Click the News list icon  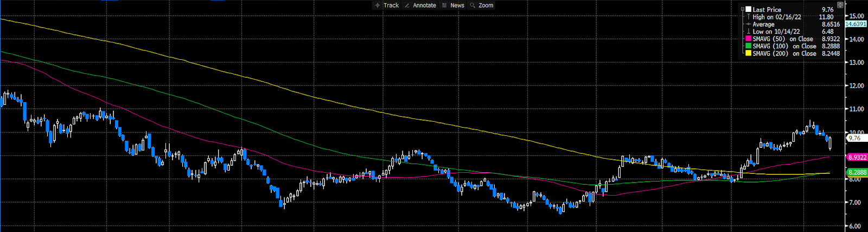coord(445,5)
